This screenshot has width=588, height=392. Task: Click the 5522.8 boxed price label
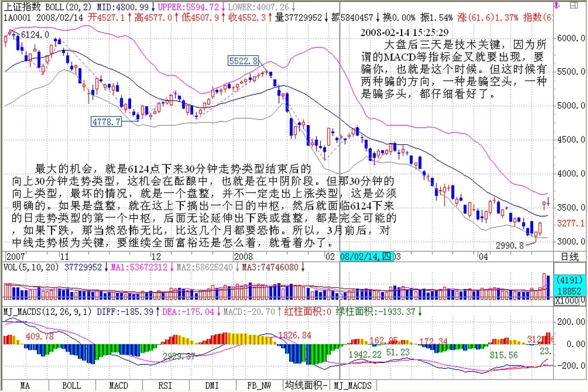243,61
